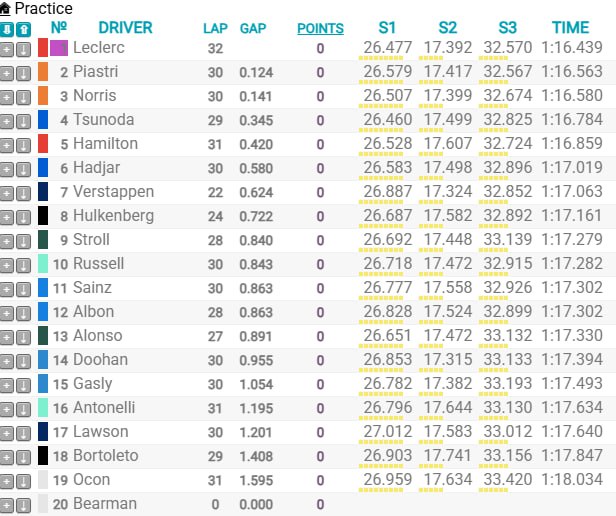This screenshot has height=516, width=616.
Task: Click the down arrow icon for Hamilton
Action: point(23,144)
